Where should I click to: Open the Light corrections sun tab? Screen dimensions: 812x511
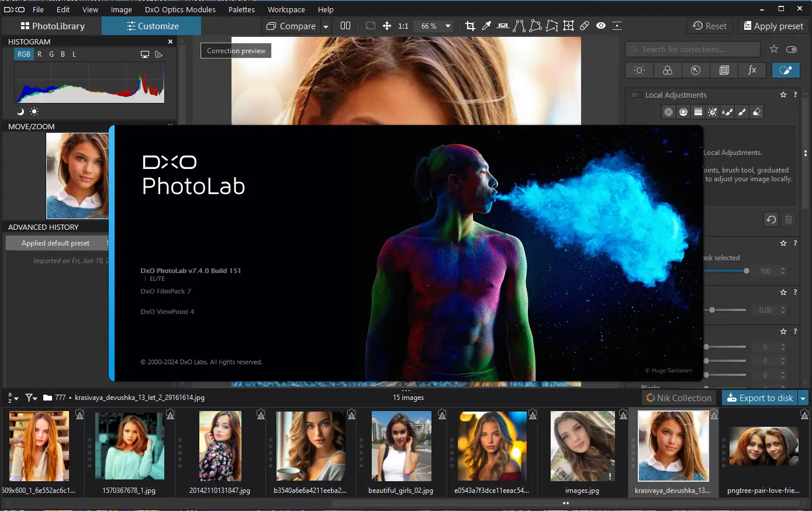pos(639,70)
